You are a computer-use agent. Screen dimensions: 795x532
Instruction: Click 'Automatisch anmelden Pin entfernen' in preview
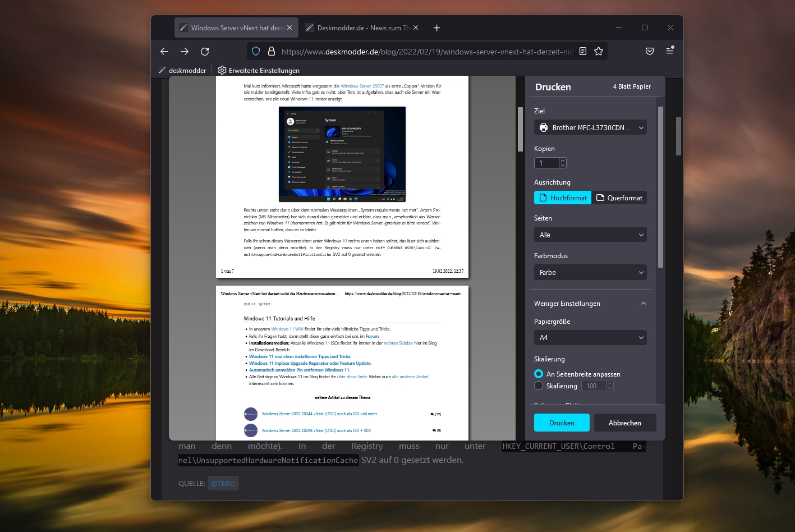click(300, 370)
